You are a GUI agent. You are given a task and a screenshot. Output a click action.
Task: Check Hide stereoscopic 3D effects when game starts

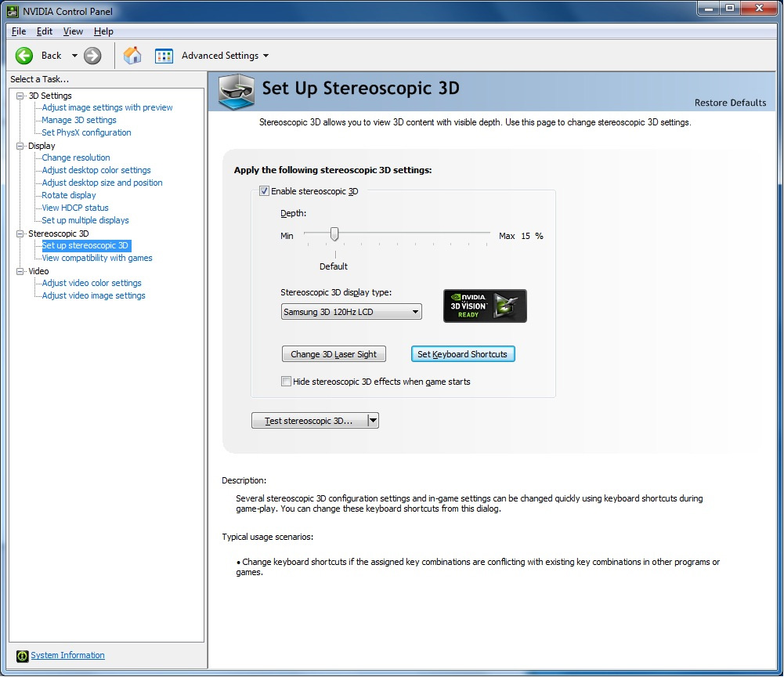[x=286, y=382]
